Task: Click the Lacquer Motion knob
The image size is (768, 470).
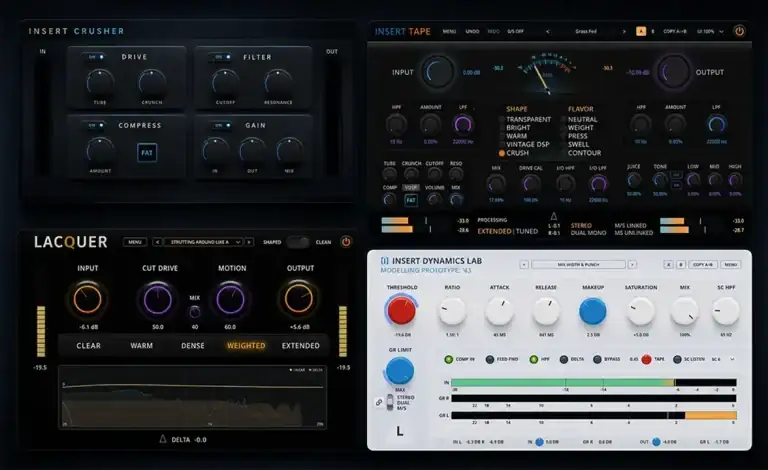Action: [230, 299]
